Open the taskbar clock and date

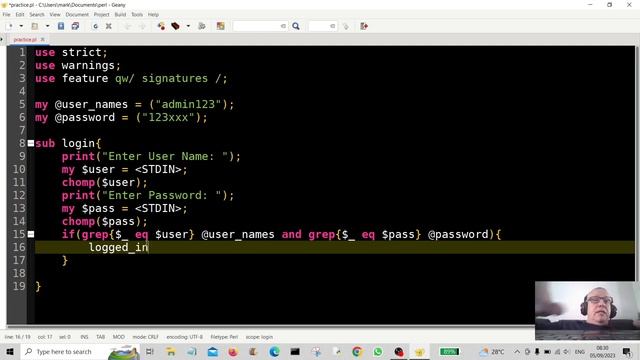[x=602, y=351]
